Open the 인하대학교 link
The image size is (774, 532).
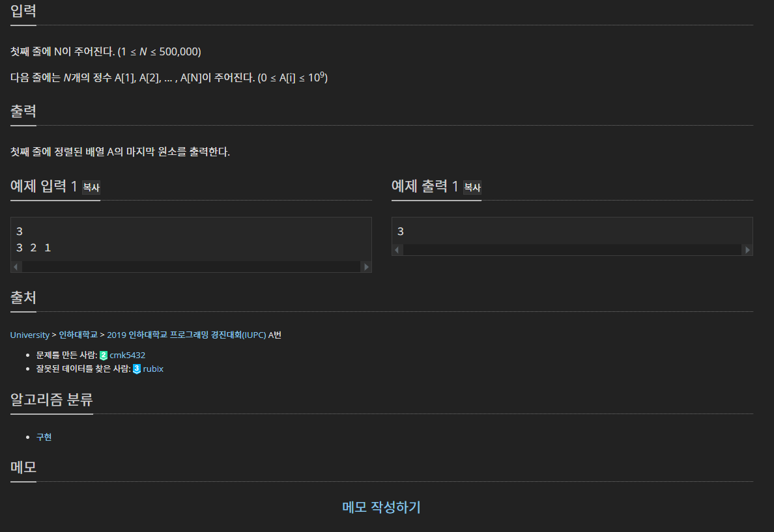pos(78,335)
